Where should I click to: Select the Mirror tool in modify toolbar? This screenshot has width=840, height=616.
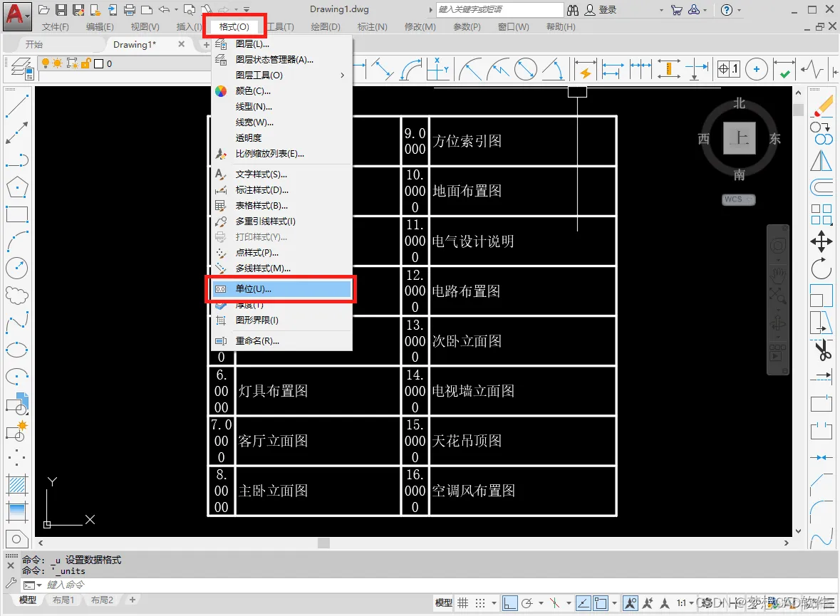point(821,160)
